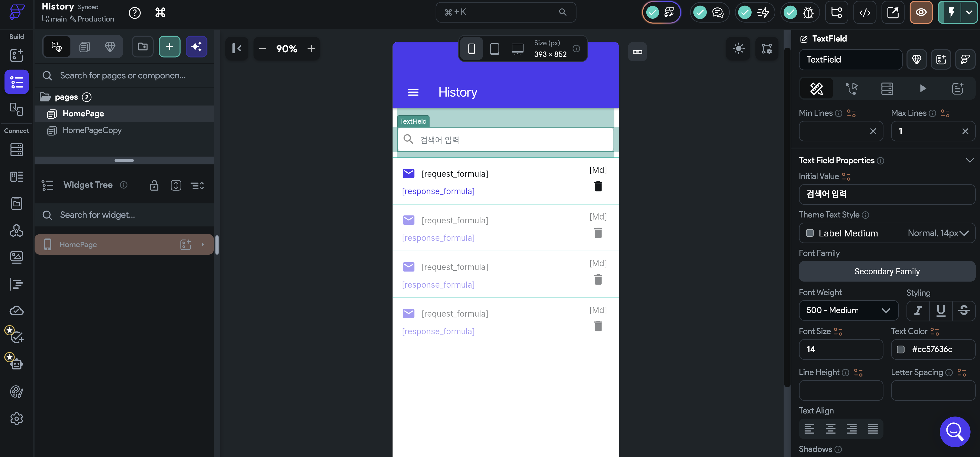Viewport: 980px width, 457px height.
Task: Collapse the pages folder
Action: (45, 97)
